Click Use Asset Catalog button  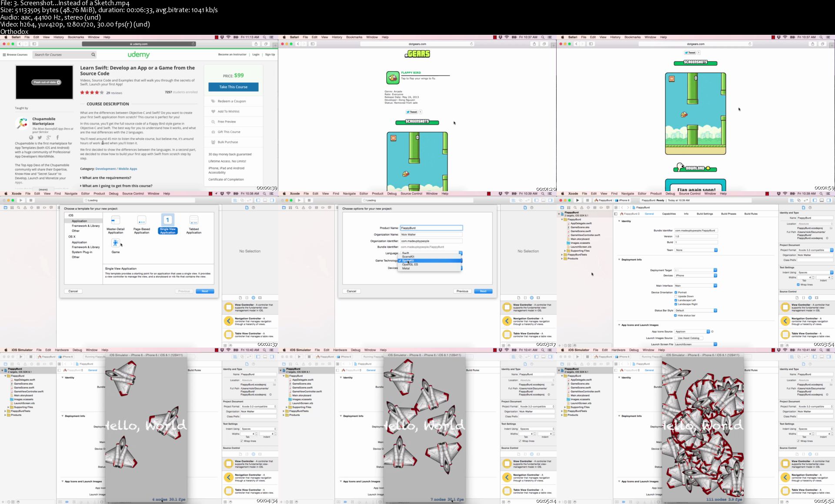click(688, 338)
